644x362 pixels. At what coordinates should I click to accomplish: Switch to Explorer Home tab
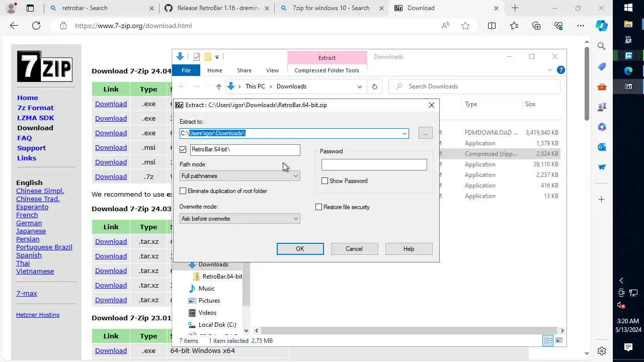point(215,70)
